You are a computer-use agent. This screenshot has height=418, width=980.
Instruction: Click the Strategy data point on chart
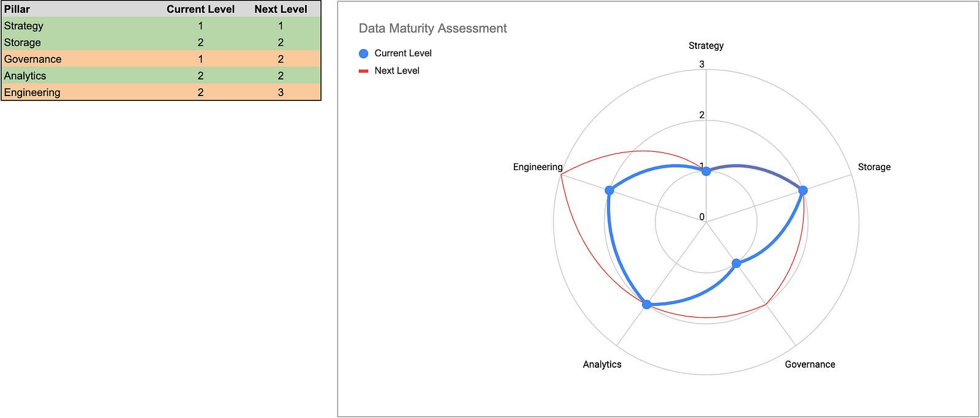click(706, 171)
